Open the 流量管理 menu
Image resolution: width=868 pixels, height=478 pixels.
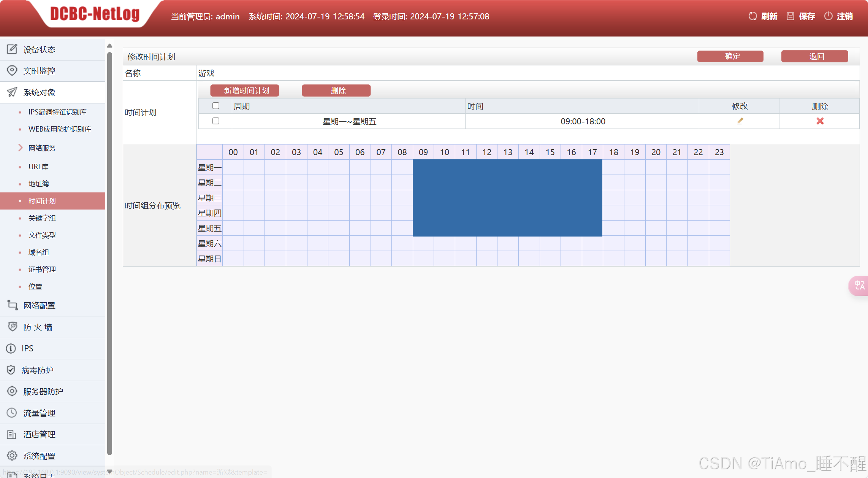coord(52,413)
